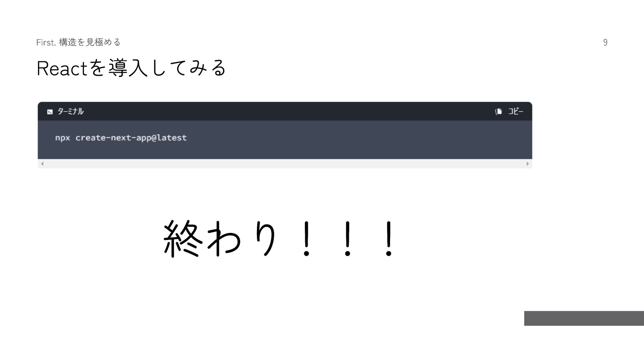Click the command text npx create-next-app@latest
The image size is (644, 362).
coord(121,138)
